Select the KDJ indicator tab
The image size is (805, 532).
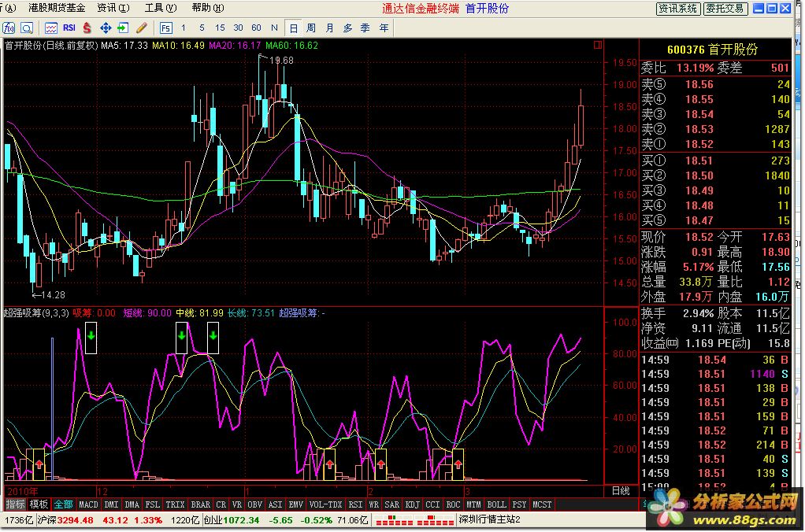point(412,504)
